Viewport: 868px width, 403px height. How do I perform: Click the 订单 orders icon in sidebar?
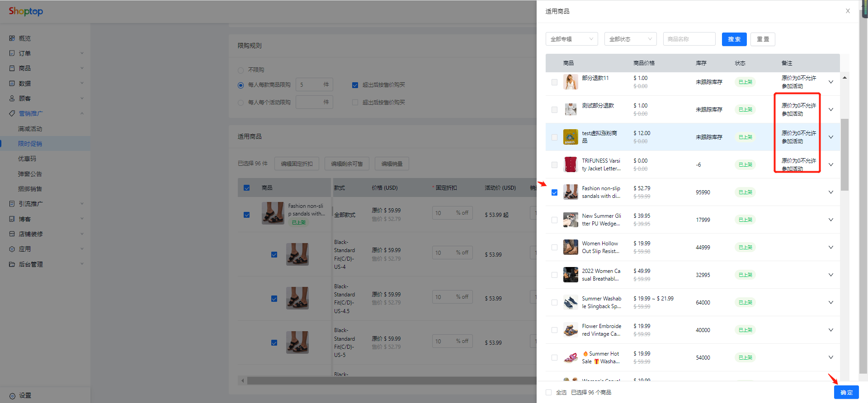click(x=12, y=53)
